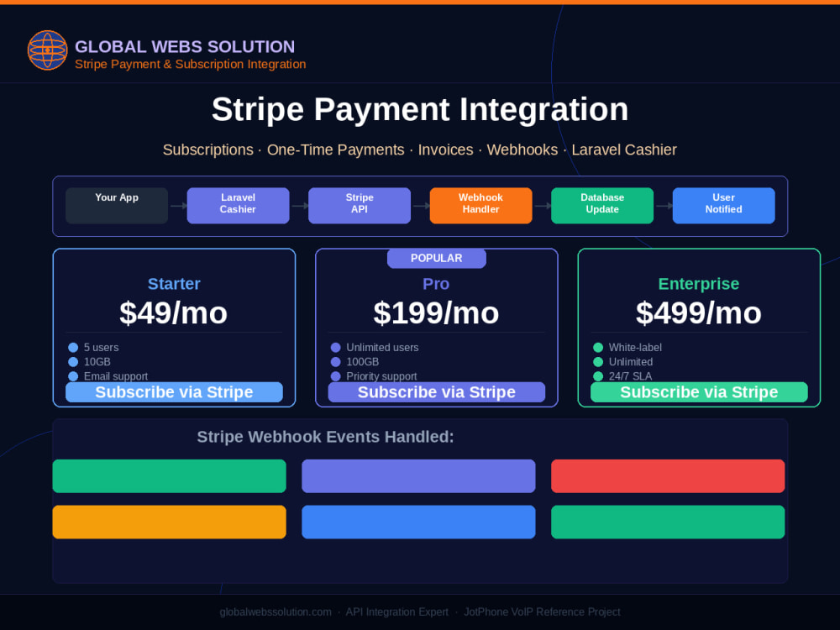This screenshot has height=630, width=840.
Task: Subscribe via Stripe to the Starter plan
Action: pos(174,392)
